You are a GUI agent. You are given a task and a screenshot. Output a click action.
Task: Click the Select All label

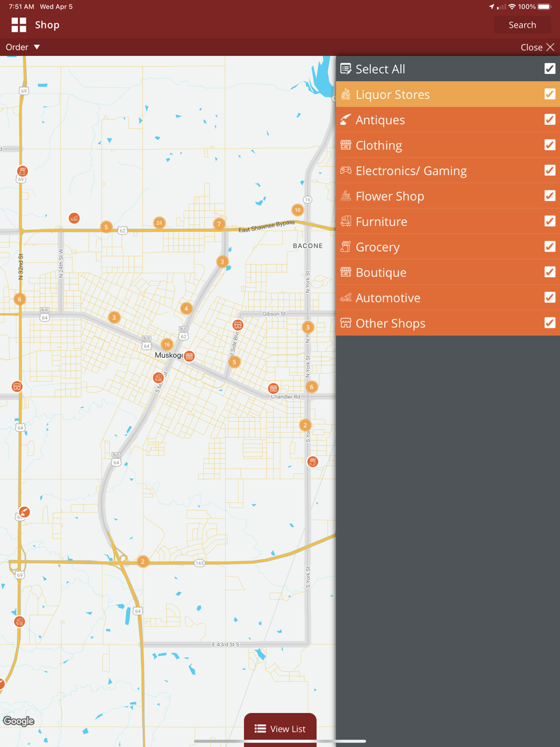(x=380, y=69)
